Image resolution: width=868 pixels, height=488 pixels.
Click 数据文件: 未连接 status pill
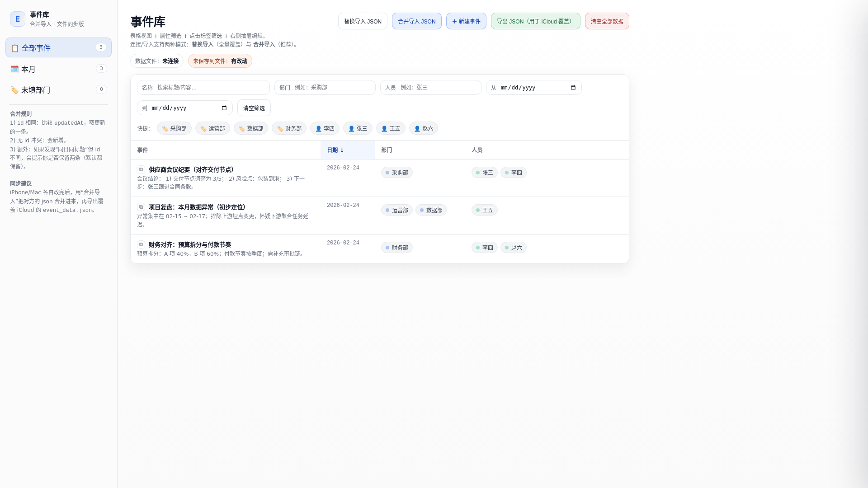point(157,61)
